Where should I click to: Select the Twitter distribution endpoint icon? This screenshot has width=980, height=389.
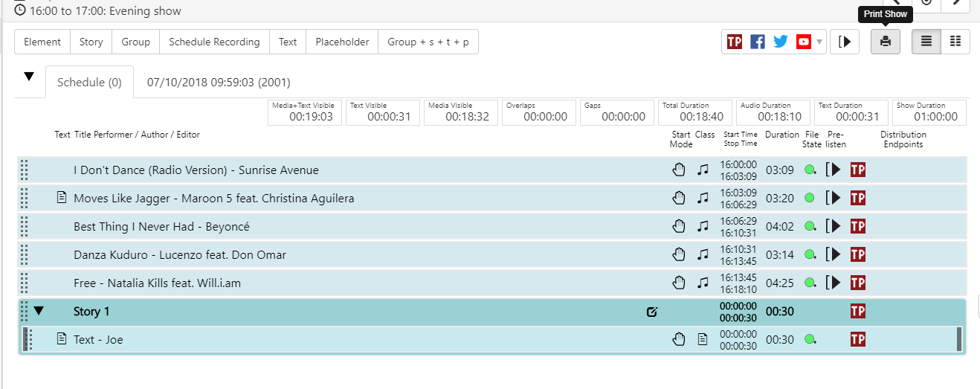click(780, 42)
